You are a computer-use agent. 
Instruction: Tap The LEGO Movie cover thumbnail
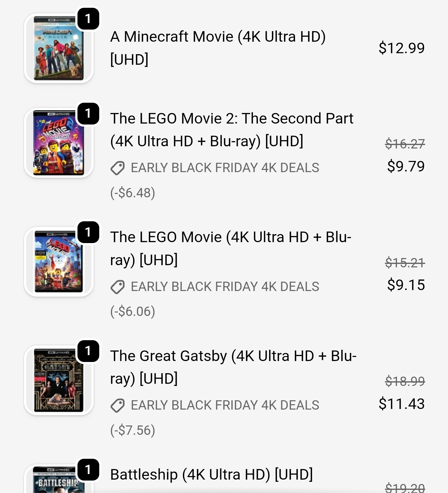58,261
